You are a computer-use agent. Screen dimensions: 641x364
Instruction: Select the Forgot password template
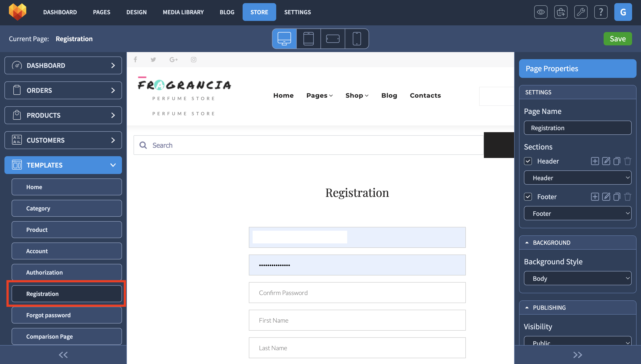[67, 315]
